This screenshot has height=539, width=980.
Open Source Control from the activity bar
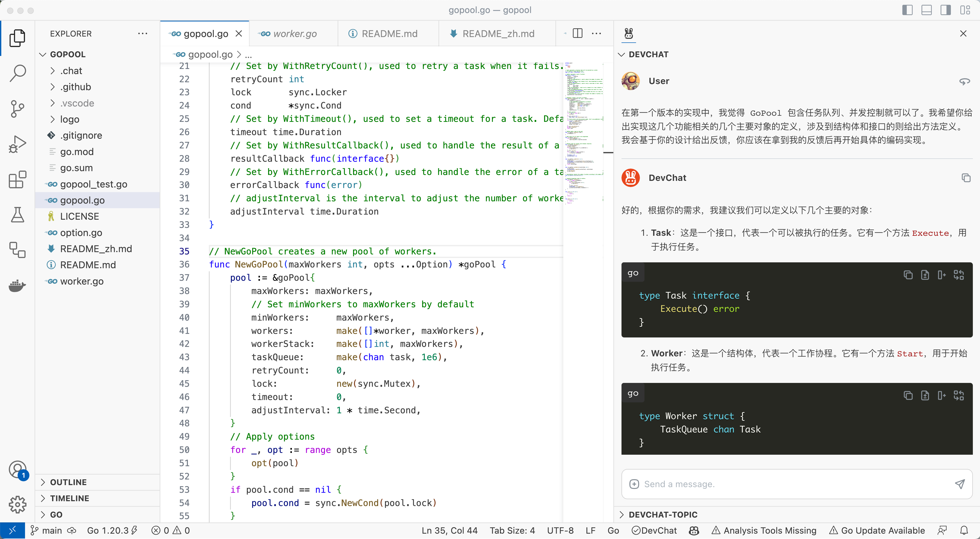coord(18,109)
